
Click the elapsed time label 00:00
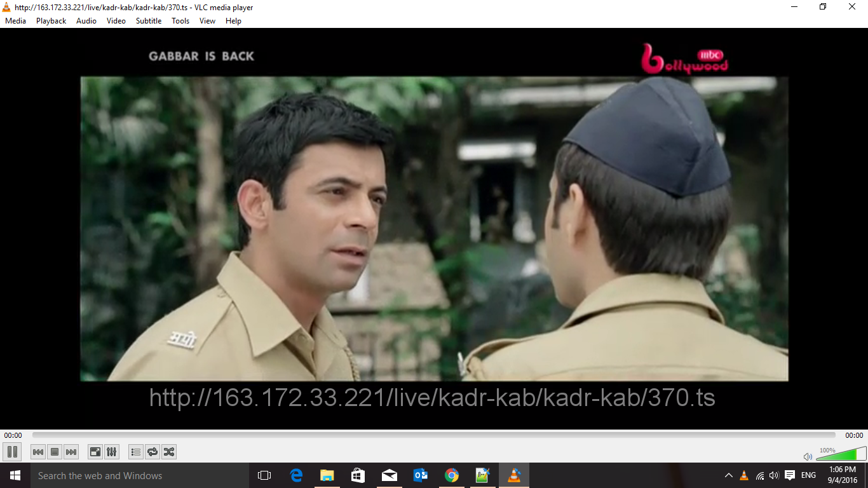pos(13,435)
